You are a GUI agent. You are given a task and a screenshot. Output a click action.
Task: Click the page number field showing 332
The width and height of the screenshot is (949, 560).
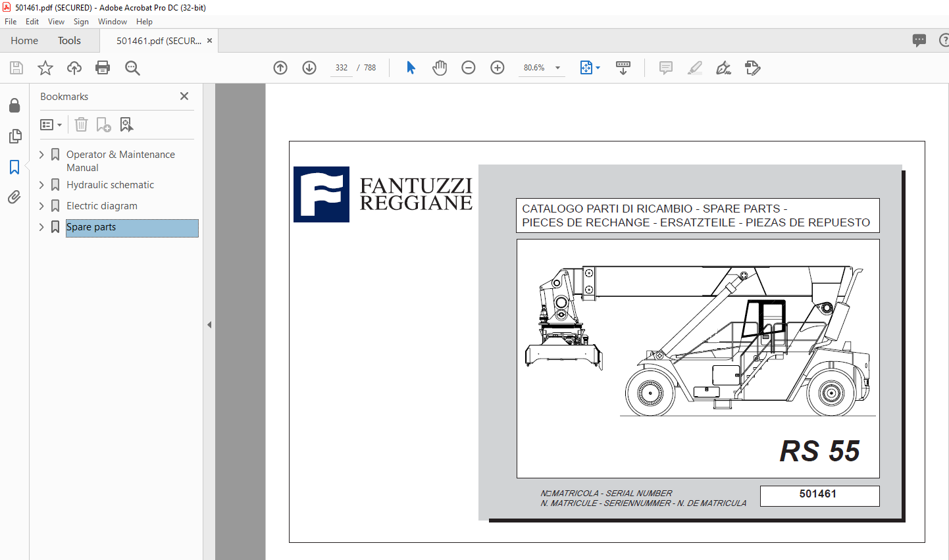tap(341, 68)
